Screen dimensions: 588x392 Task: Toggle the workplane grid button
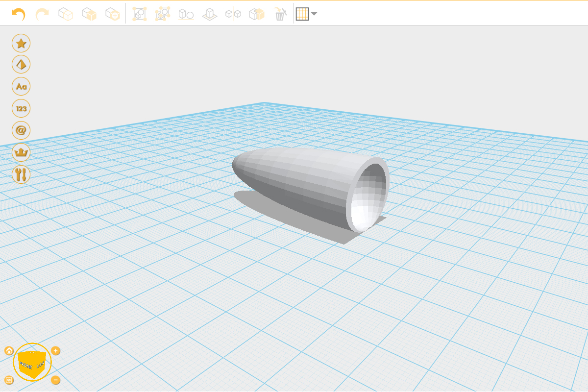(x=302, y=14)
